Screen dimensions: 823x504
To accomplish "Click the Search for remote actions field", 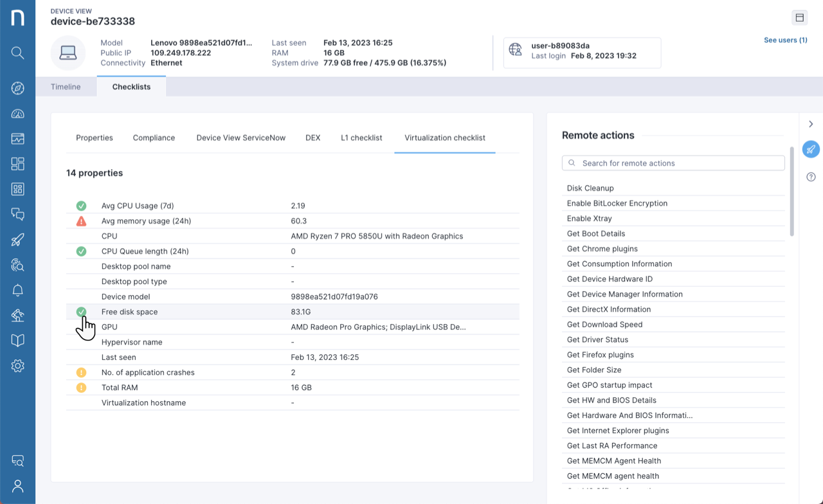I will click(x=673, y=163).
